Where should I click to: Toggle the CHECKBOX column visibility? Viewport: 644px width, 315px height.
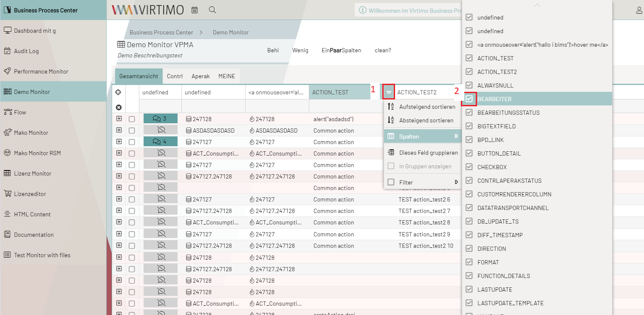click(469, 167)
